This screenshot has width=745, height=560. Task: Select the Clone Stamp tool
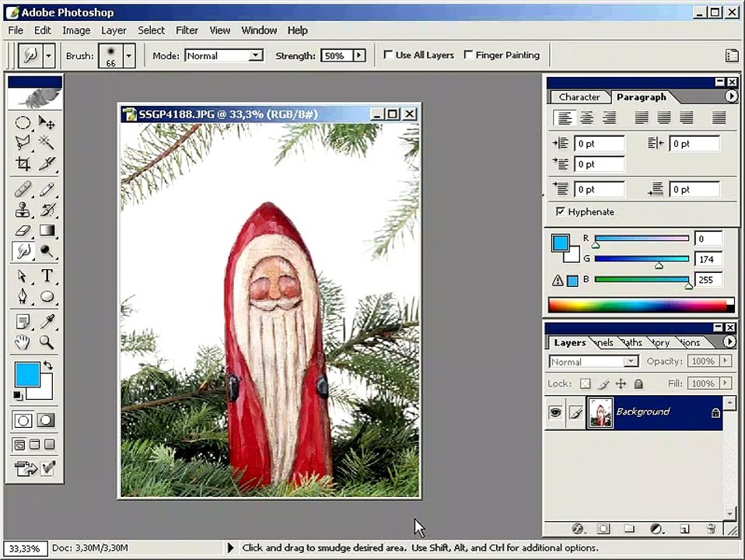click(23, 210)
